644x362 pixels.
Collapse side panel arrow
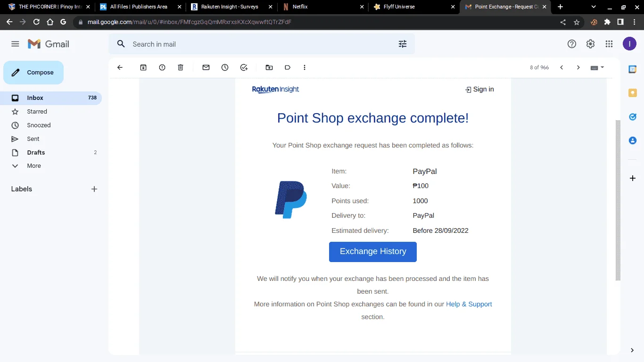(x=632, y=350)
